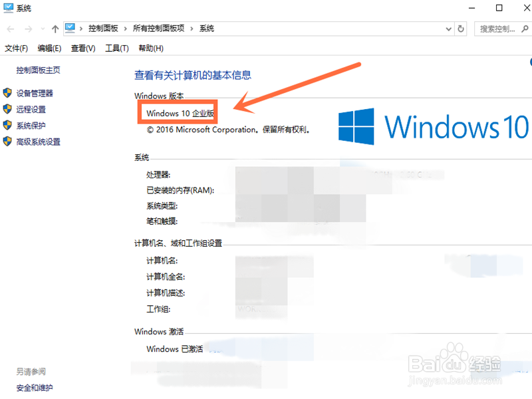Open the address bar dropdown arrow

click(450, 29)
